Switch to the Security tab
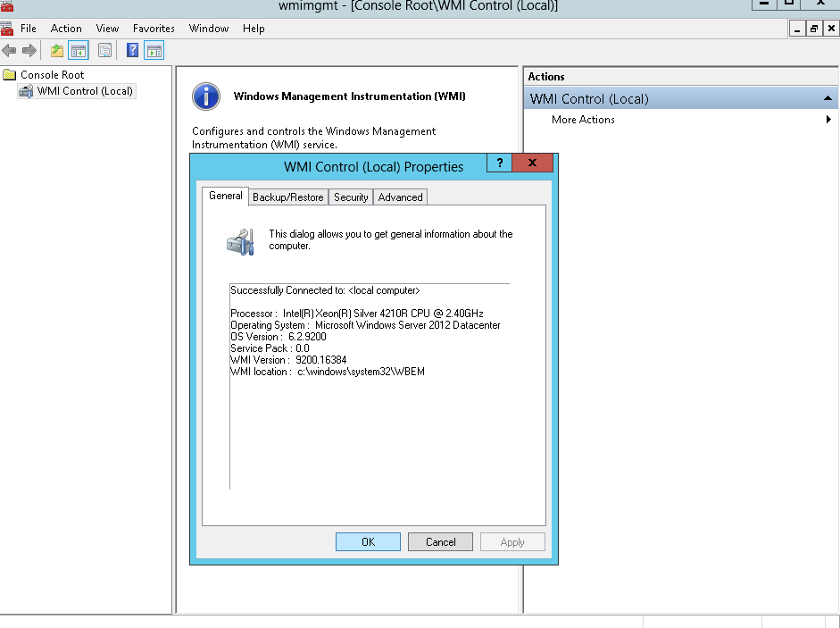Screen dimensions: 840x628 351,197
